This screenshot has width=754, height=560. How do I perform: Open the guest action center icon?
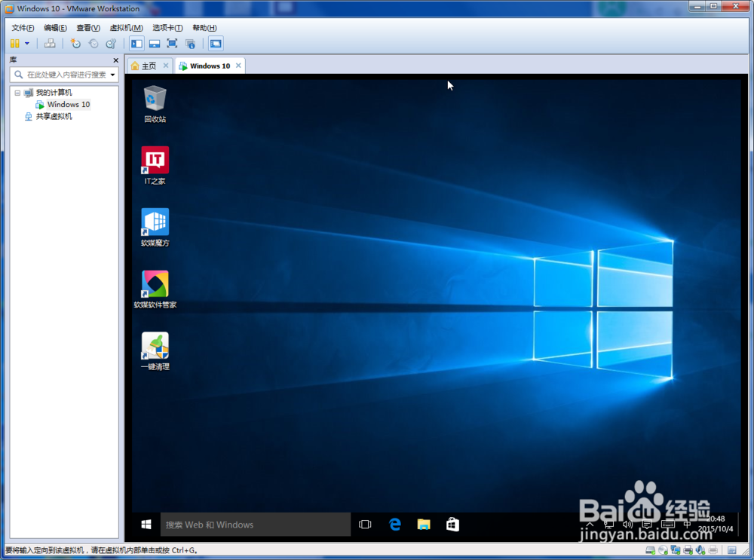pyautogui.click(x=647, y=525)
